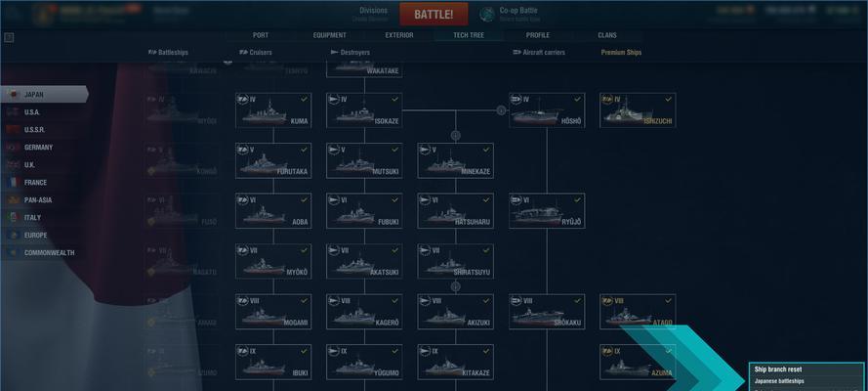
Task: Select U.S.A. in the nation list
Action: (44, 111)
